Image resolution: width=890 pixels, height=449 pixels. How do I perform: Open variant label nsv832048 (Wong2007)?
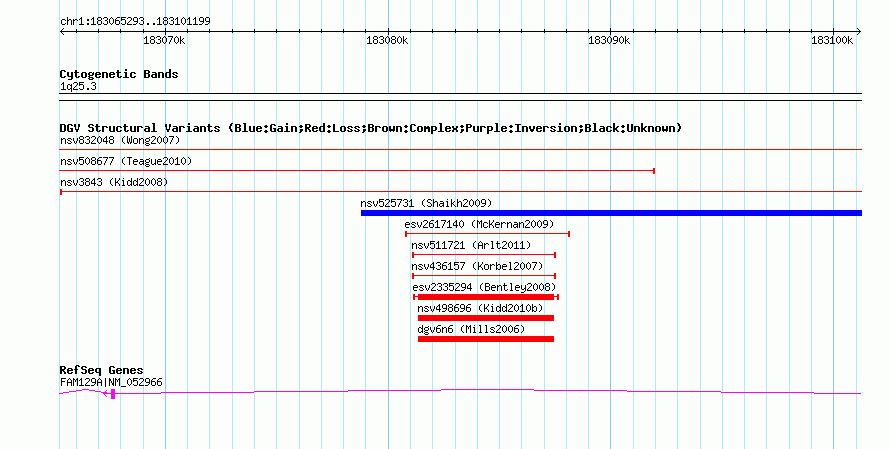click(120, 140)
